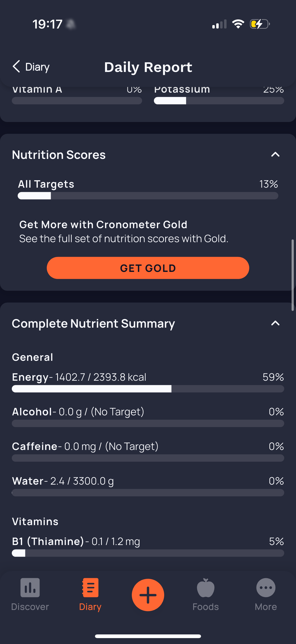Open the More ellipsis icon
Image resolution: width=296 pixels, height=644 pixels.
(266, 588)
